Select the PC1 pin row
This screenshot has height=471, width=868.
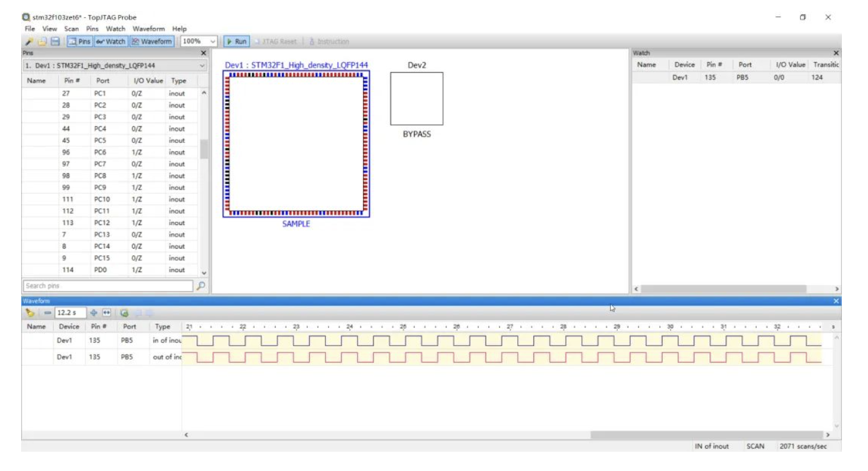111,93
